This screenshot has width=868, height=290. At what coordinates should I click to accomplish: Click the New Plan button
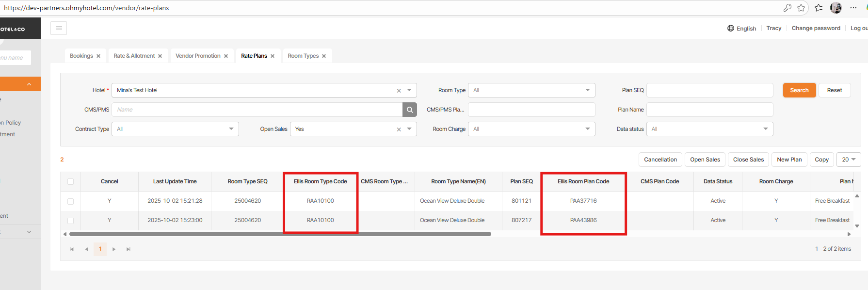(789, 160)
